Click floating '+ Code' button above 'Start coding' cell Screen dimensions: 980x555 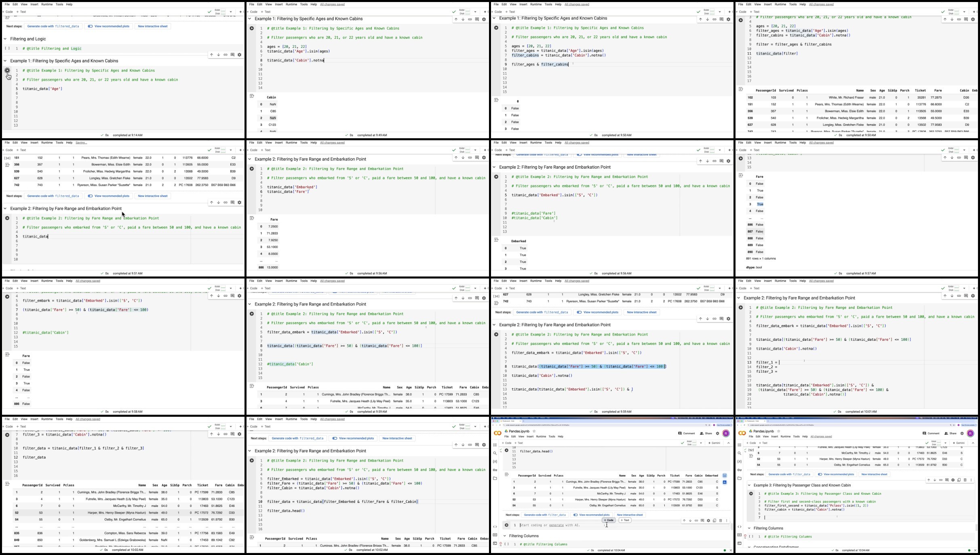point(609,520)
